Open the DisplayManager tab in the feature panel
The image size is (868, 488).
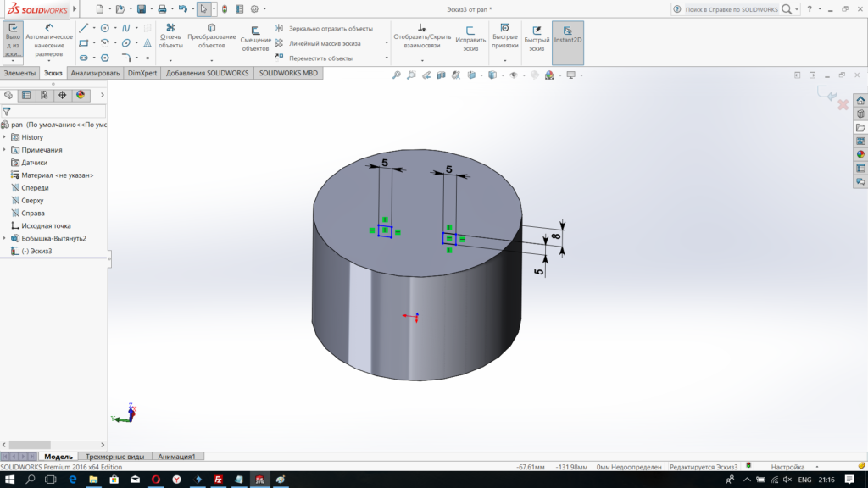click(81, 95)
